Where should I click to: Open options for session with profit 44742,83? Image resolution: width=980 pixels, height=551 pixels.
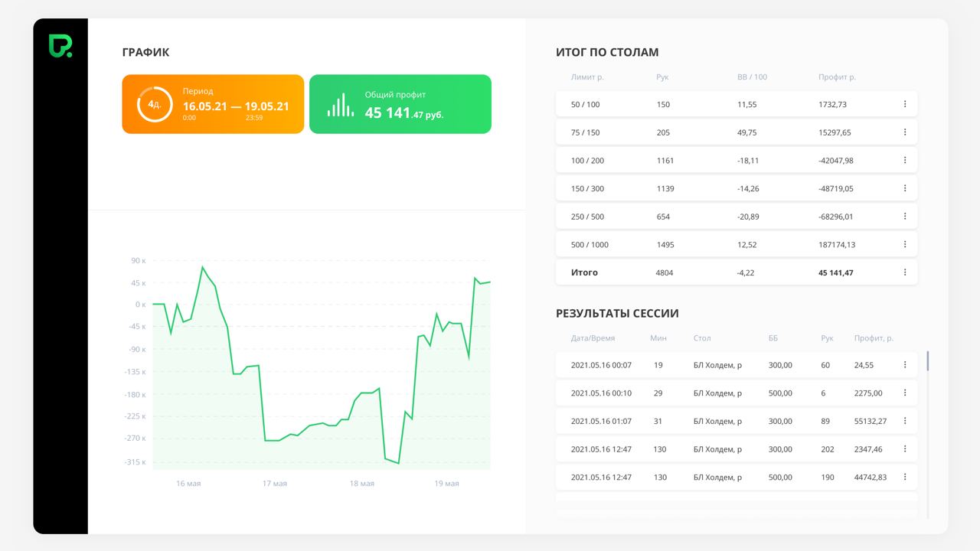pyautogui.click(x=905, y=477)
